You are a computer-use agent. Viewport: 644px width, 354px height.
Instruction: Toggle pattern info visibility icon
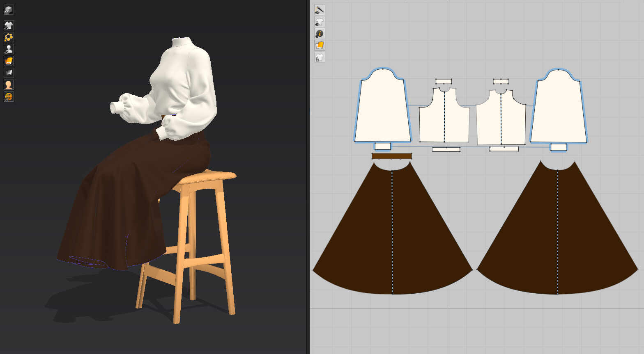(x=320, y=34)
